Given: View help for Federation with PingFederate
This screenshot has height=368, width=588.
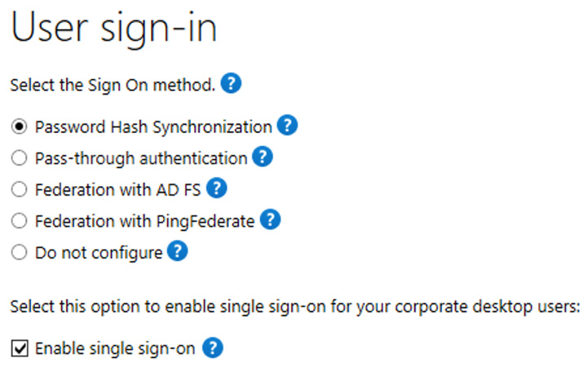Looking at the screenshot, I should click(270, 220).
